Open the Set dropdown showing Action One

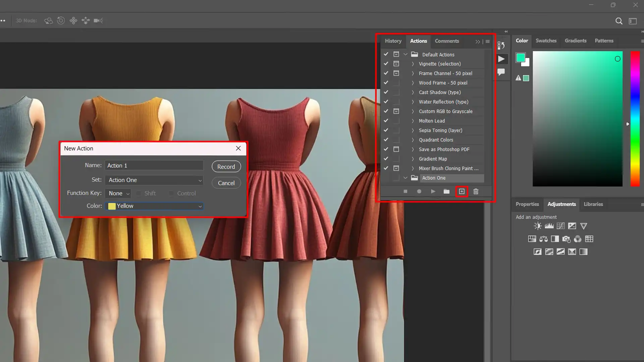(154, 180)
